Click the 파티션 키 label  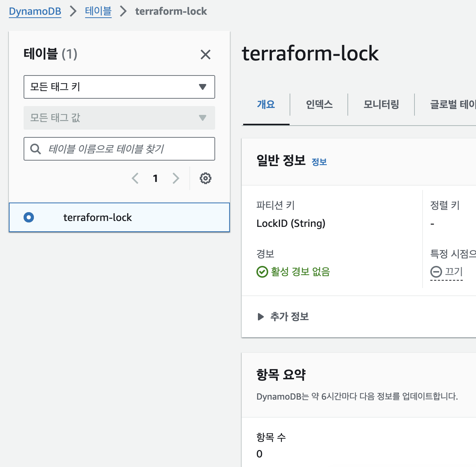click(275, 205)
